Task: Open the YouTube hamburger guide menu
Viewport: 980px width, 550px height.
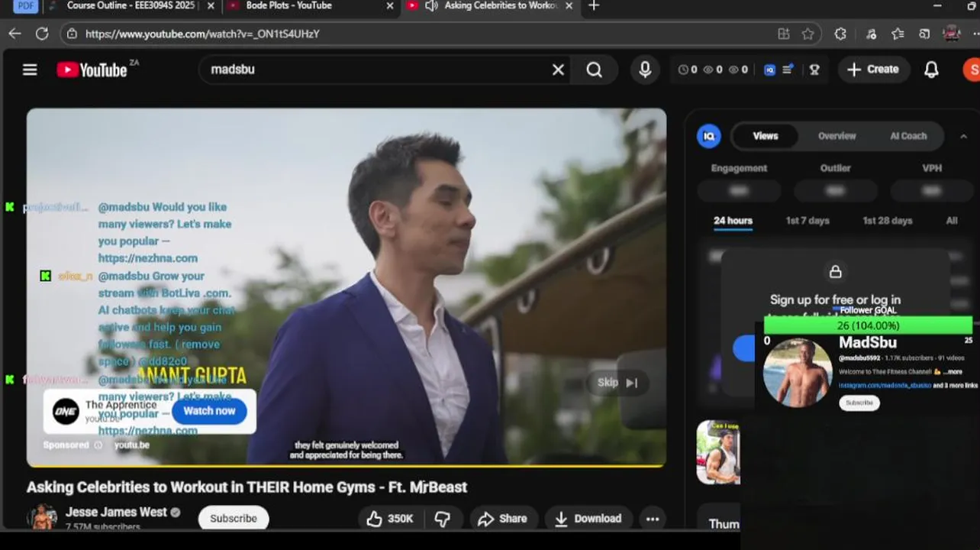Action: [x=30, y=70]
